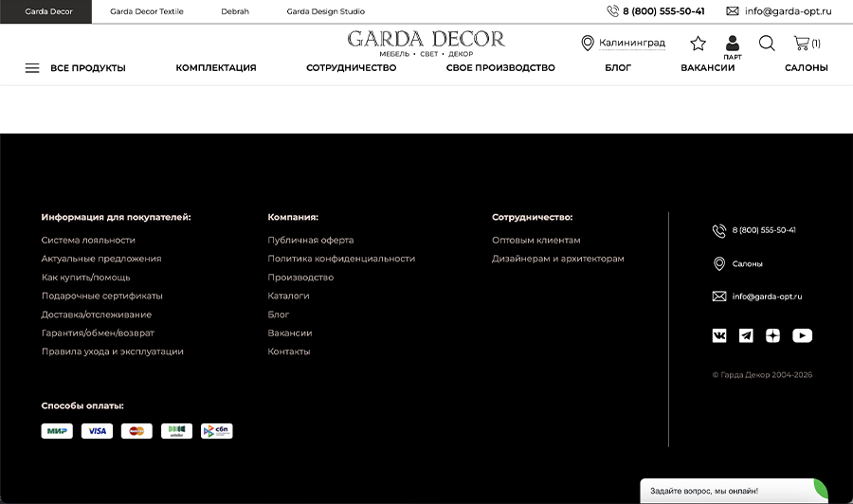Viewport: 853px width, 504px height.
Task: Open the Dzen star social icon in footer
Action: click(x=772, y=335)
